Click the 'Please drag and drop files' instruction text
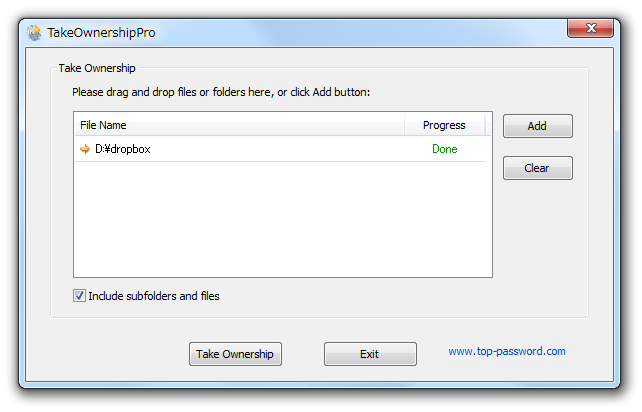Image resolution: width=642 pixels, height=412 pixels. (x=221, y=92)
